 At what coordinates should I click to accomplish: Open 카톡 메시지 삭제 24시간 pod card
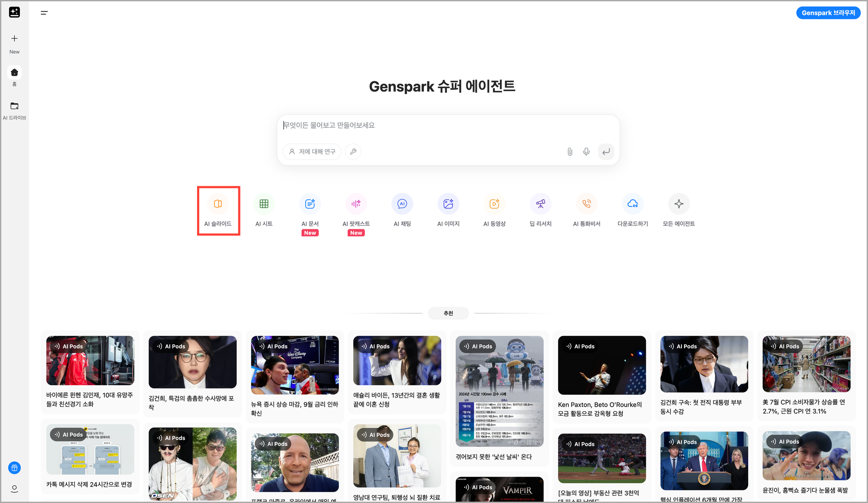coord(90,456)
